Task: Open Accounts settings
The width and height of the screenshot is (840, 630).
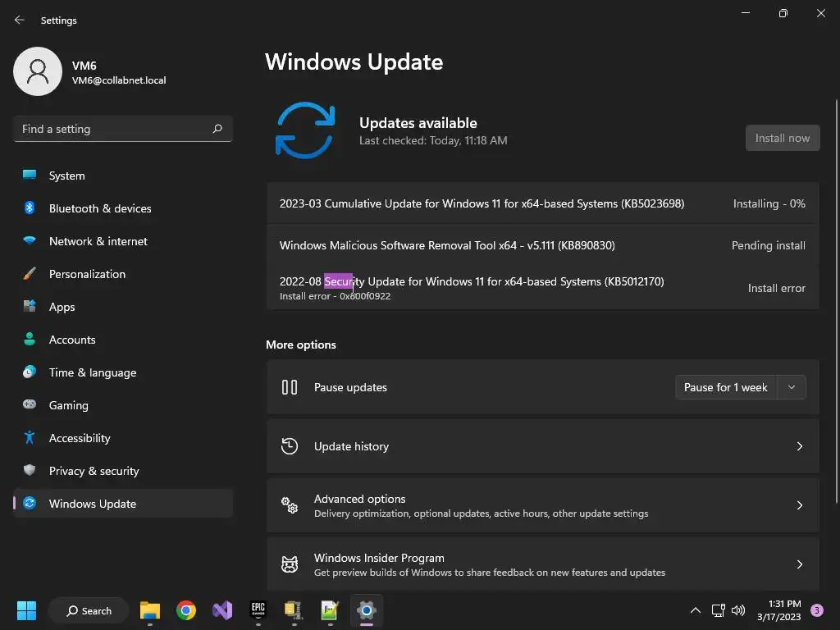Action: 123,340
